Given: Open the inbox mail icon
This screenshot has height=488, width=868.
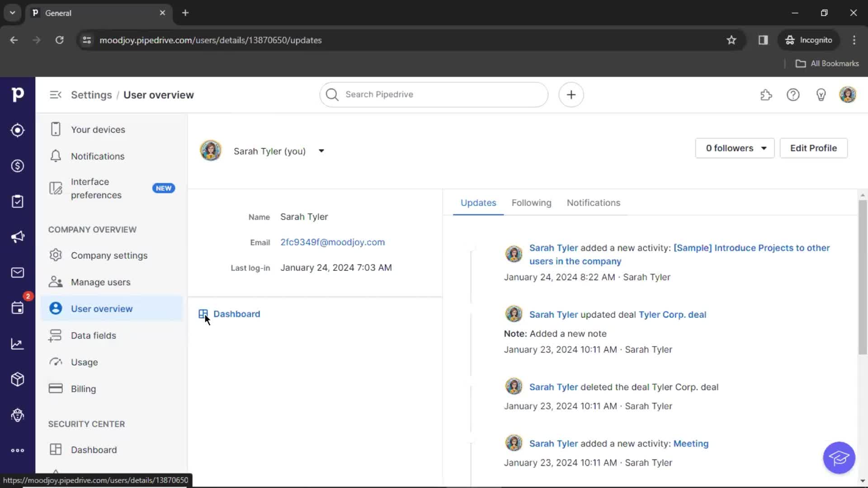Looking at the screenshot, I should tap(17, 272).
